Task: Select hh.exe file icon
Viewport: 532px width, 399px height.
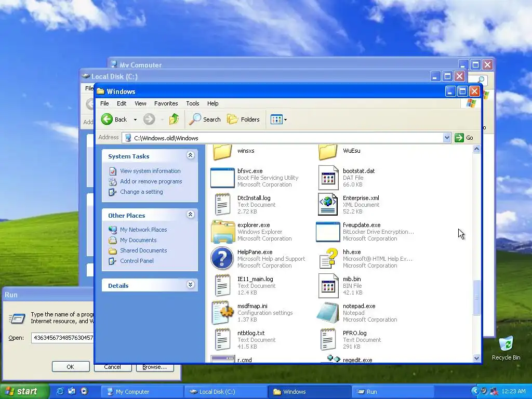Action: click(x=328, y=259)
